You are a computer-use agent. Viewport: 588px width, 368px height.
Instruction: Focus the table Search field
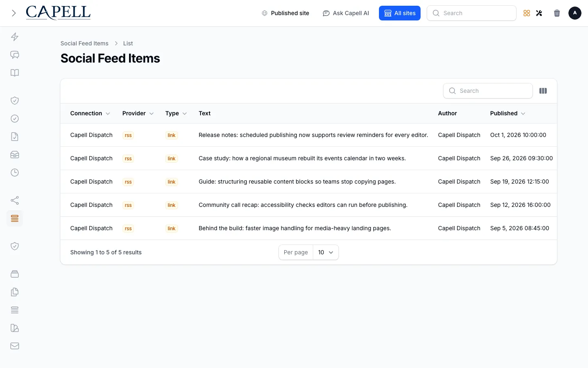[x=488, y=91]
